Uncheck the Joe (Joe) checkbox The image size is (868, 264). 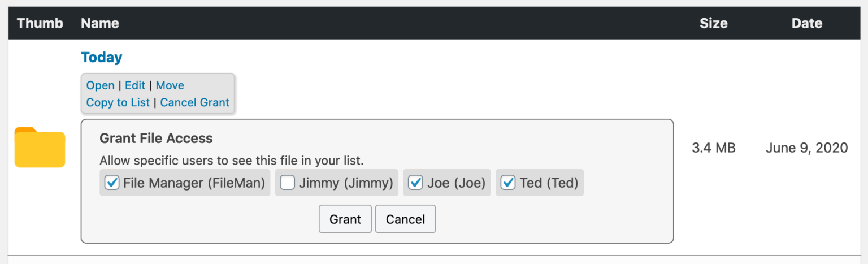coord(416,183)
